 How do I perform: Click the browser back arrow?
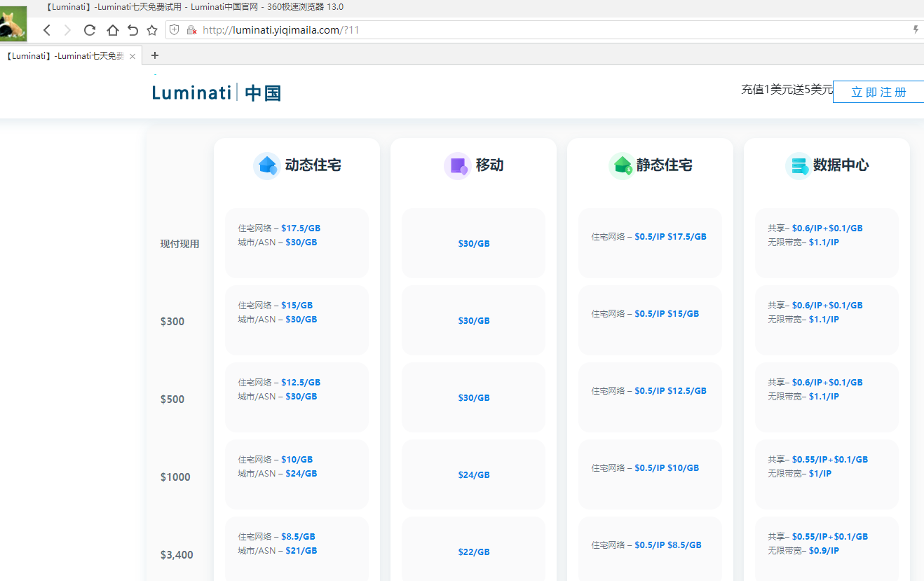(x=47, y=30)
